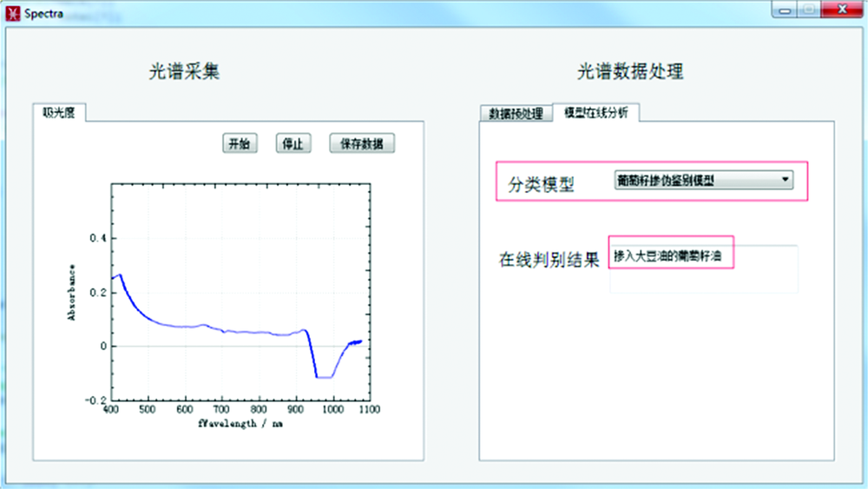Click the 保存数据 button

pyautogui.click(x=362, y=144)
